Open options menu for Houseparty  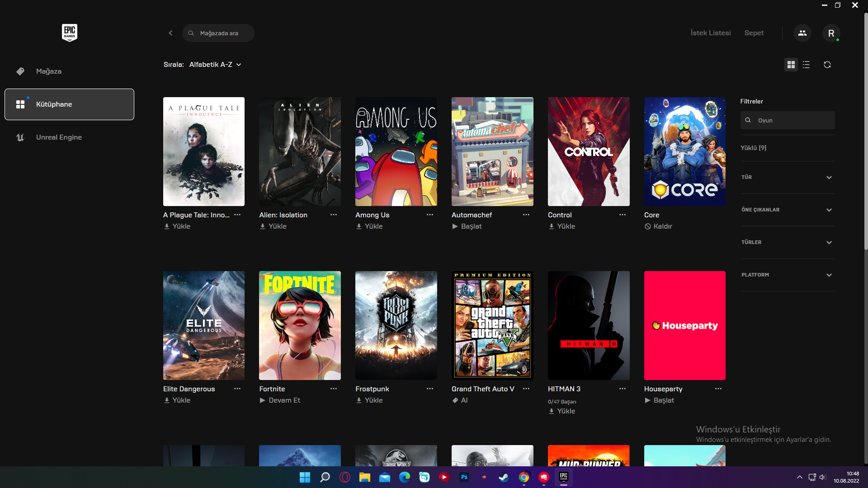718,389
